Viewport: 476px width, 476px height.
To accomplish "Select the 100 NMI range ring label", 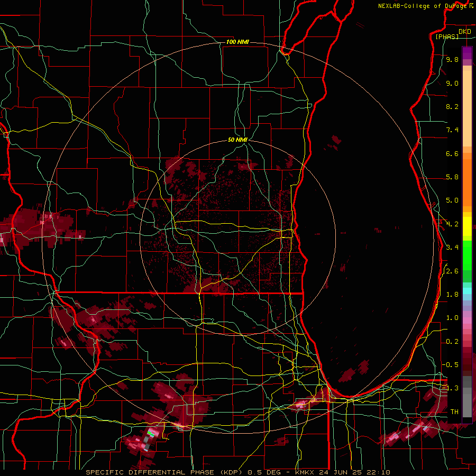I will [237, 42].
